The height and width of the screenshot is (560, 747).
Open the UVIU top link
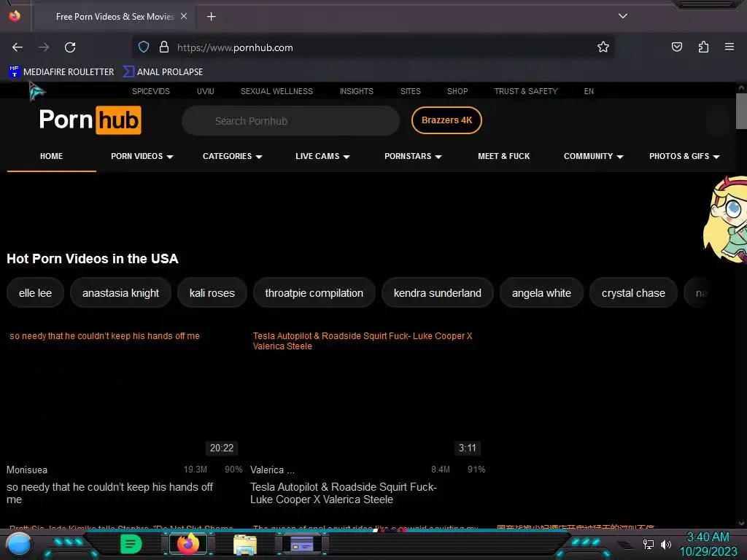point(205,91)
